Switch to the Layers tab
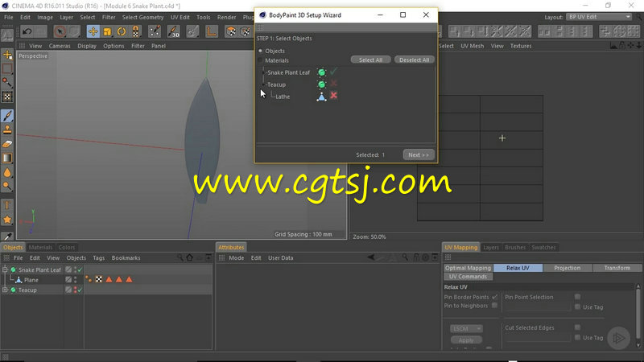The width and height of the screenshot is (644, 362). (491, 247)
